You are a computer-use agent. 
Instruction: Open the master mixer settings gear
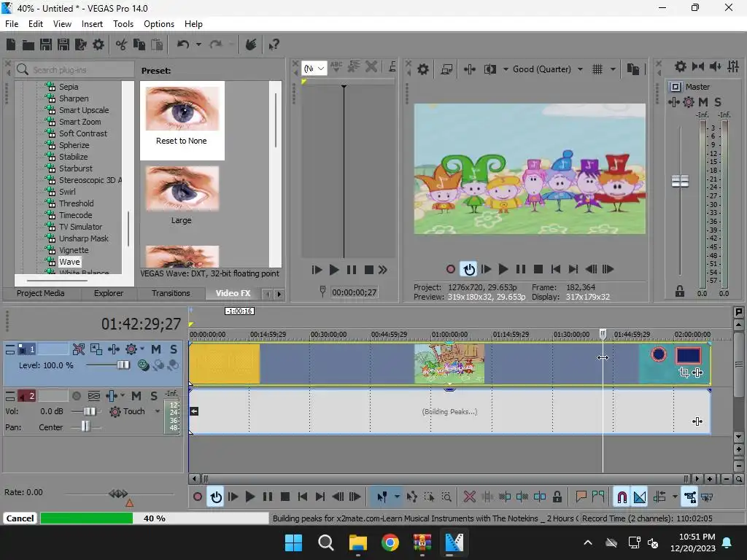681,66
